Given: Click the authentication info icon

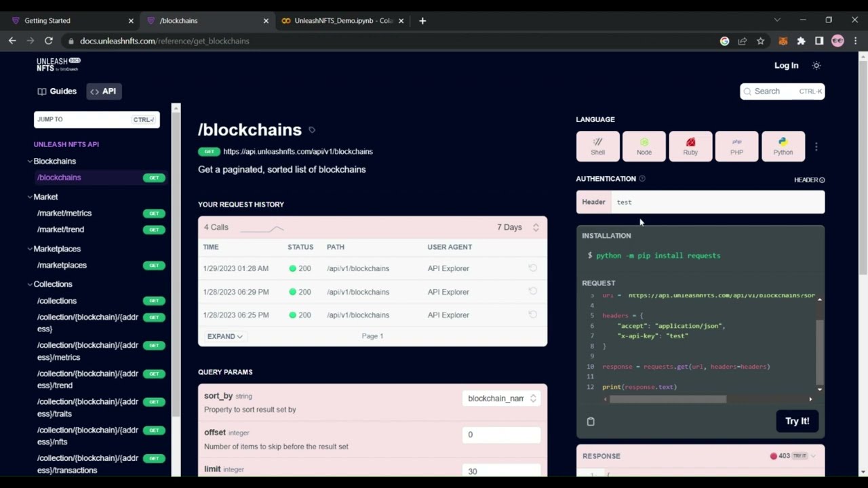Looking at the screenshot, I should click(642, 179).
